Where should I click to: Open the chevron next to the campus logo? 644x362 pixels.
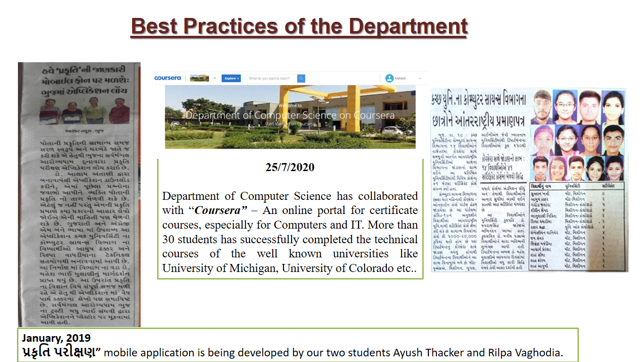click(x=215, y=78)
